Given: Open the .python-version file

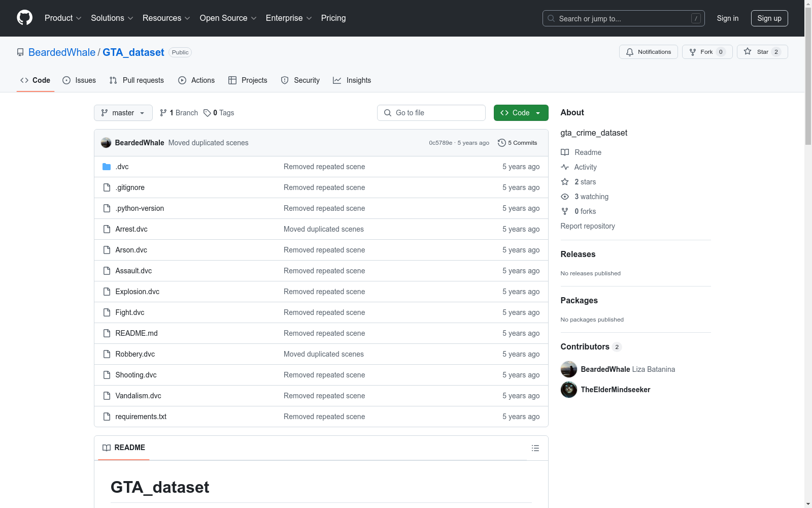Looking at the screenshot, I should pyautogui.click(x=140, y=208).
